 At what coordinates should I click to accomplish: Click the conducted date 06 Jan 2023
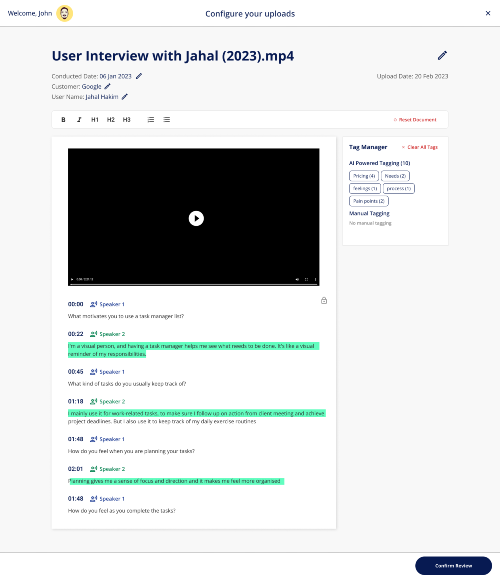click(115, 76)
